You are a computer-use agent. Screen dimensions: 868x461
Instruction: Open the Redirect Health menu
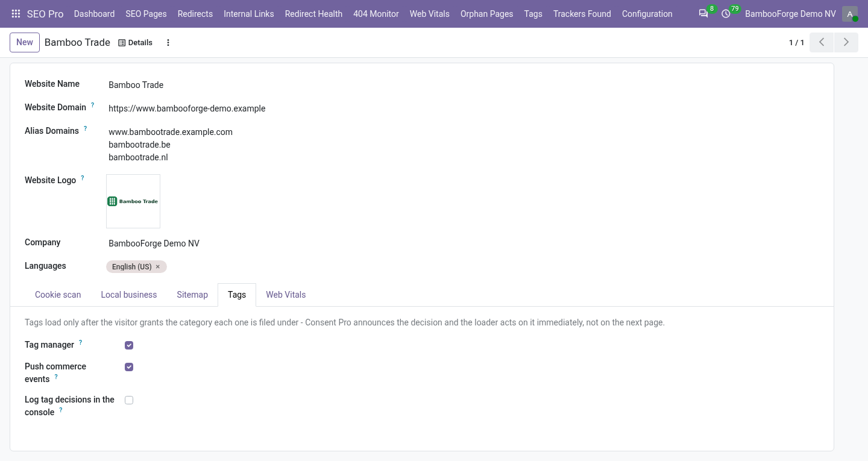(313, 14)
